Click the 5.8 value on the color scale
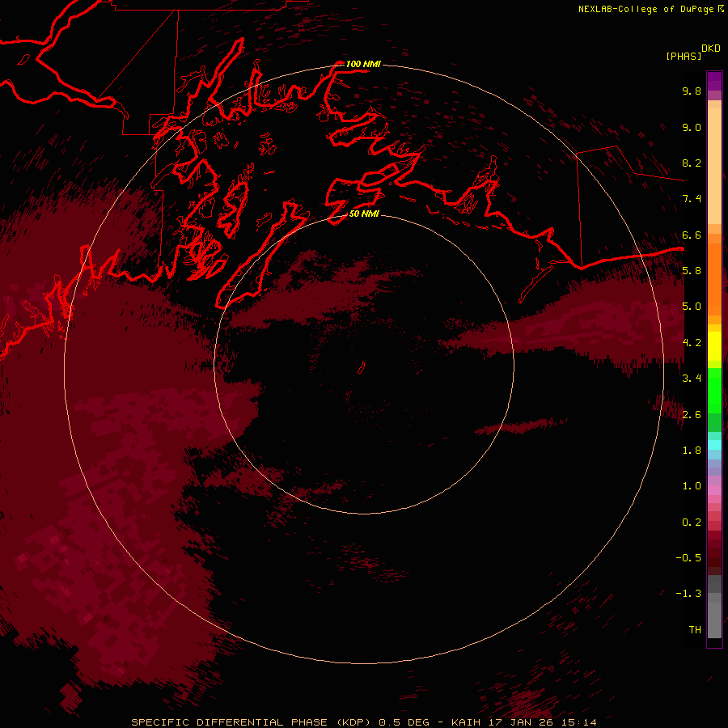The image size is (728, 728). point(692,271)
